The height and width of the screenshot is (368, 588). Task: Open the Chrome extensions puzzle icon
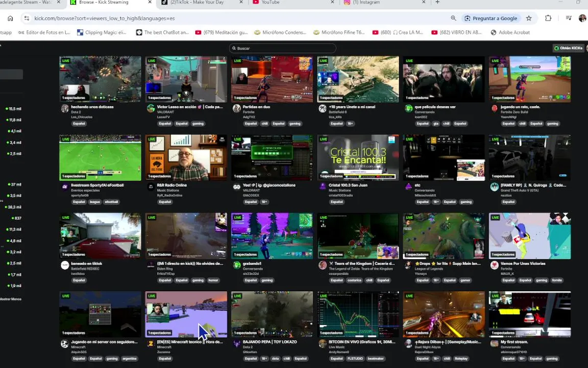(x=548, y=18)
